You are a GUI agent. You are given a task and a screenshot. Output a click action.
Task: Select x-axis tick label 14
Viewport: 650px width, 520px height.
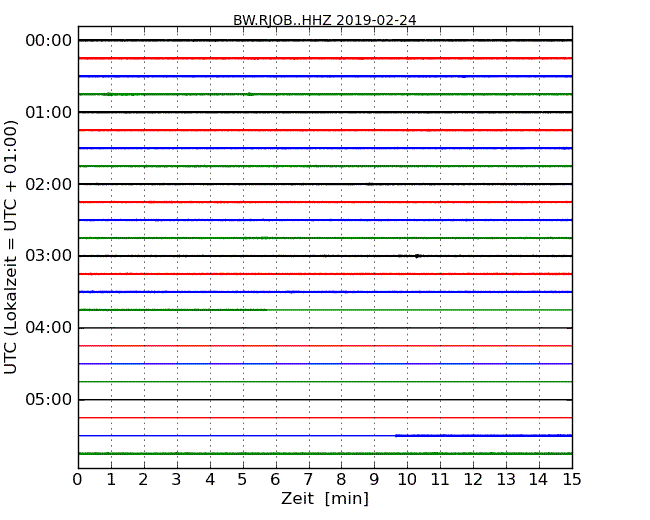[539, 480]
